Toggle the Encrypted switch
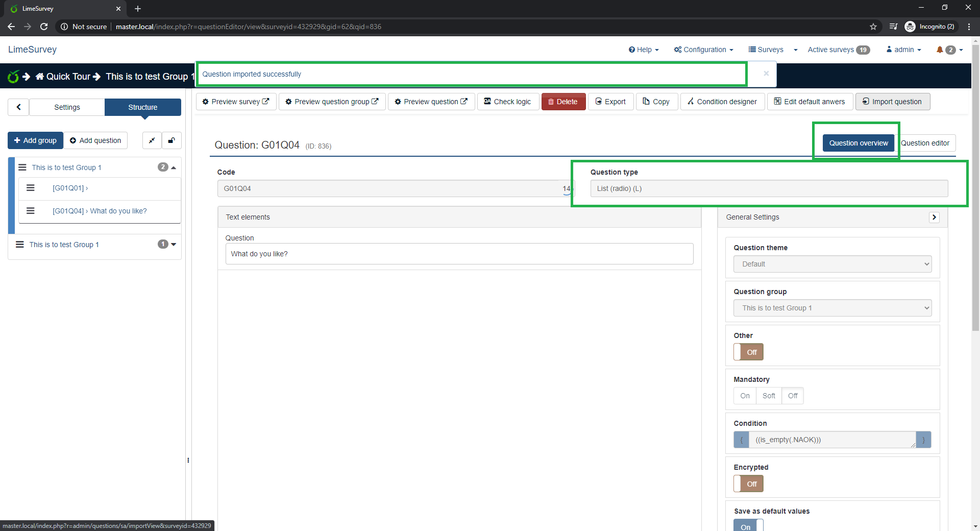 tap(748, 484)
